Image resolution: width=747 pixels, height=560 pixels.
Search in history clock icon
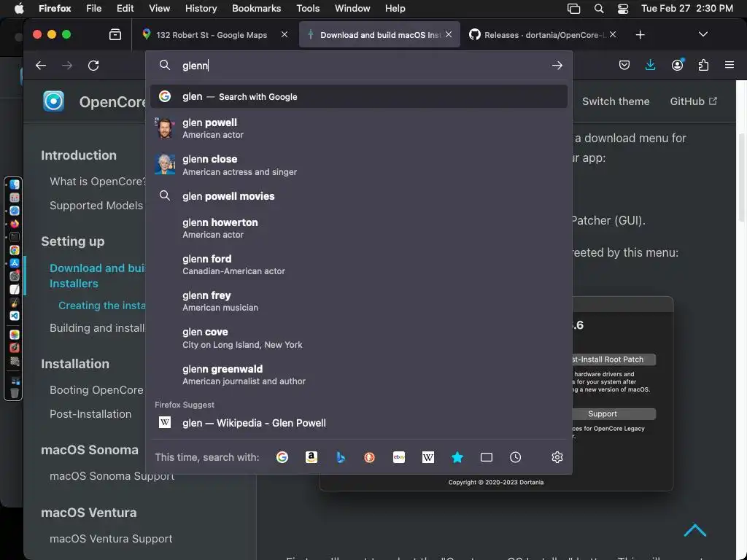(x=516, y=457)
